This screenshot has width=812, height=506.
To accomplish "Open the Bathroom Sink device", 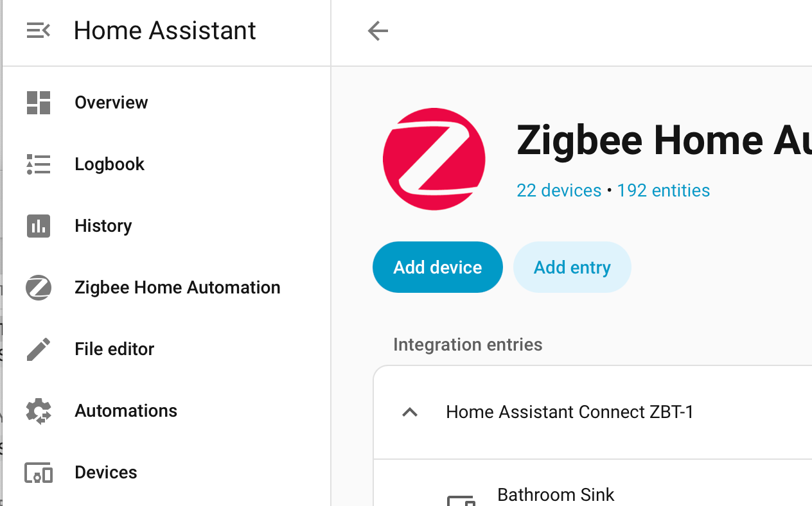I will (556, 495).
